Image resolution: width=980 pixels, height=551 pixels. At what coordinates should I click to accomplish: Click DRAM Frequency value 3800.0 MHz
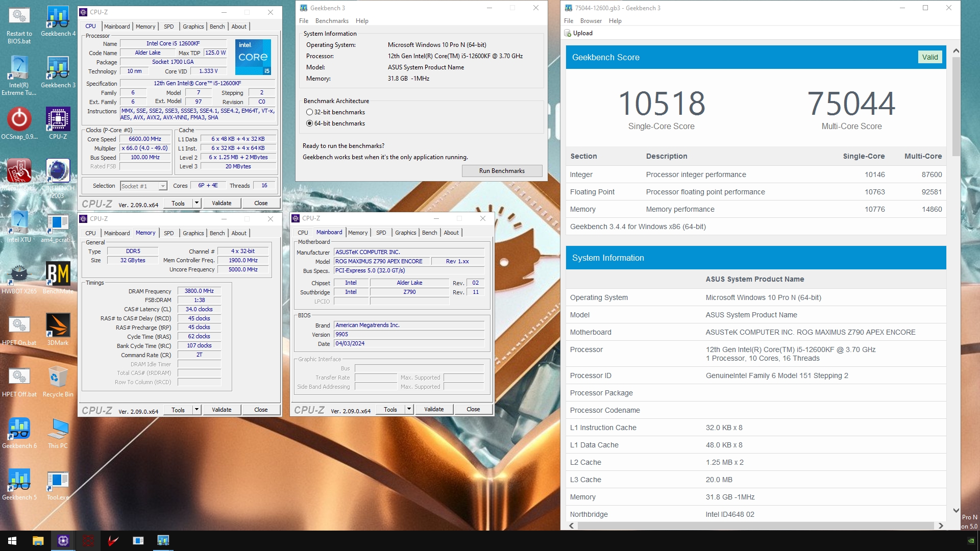point(199,291)
